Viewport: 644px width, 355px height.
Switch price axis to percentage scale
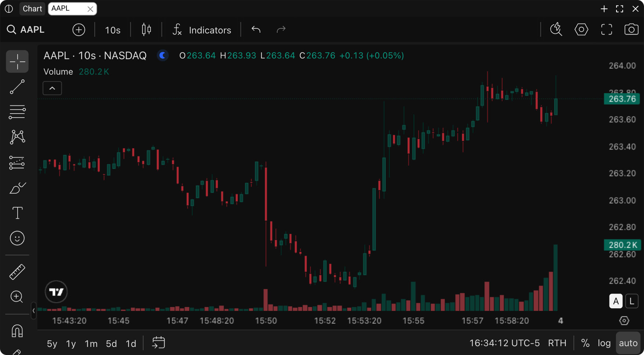[585, 343]
